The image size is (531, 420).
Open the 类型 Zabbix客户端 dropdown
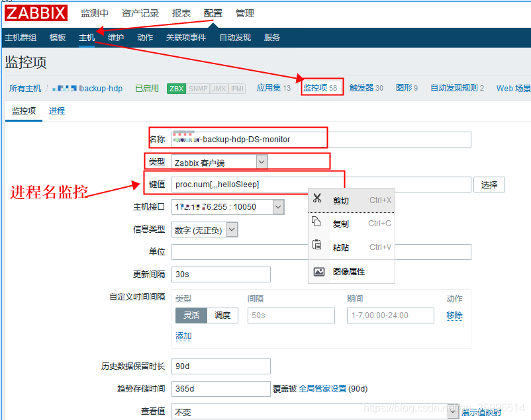tap(261, 161)
